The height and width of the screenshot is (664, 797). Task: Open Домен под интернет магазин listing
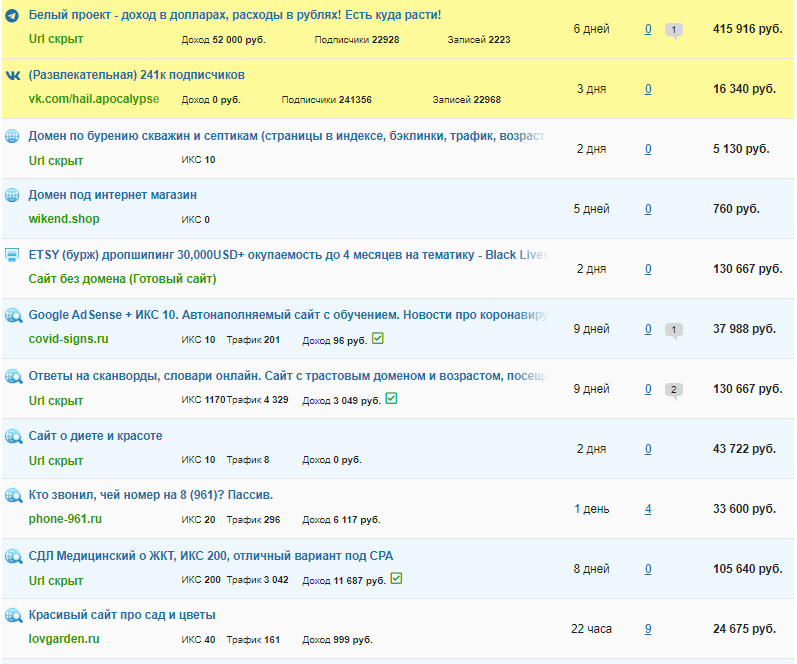[112, 195]
